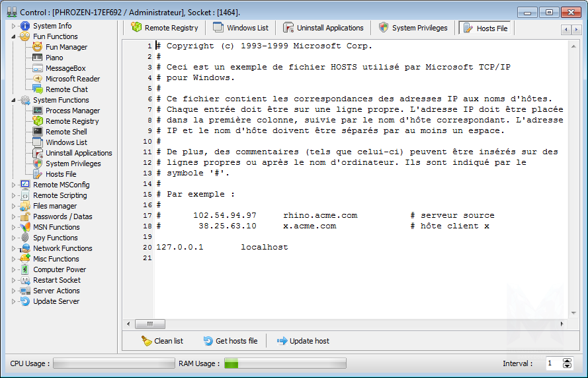Open Process Manager from the tree
The image size is (588, 378).
72,111
